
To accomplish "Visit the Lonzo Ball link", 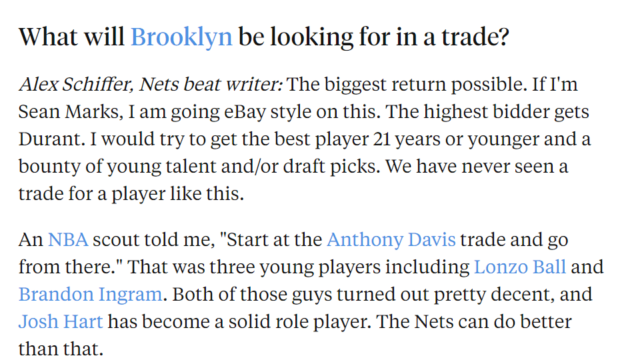I will [x=519, y=267].
